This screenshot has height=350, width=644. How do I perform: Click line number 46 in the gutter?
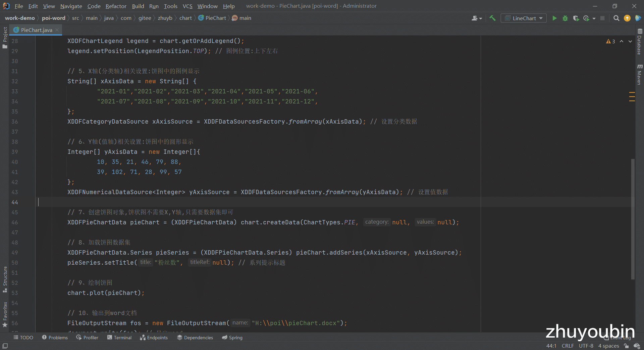[15, 222]
